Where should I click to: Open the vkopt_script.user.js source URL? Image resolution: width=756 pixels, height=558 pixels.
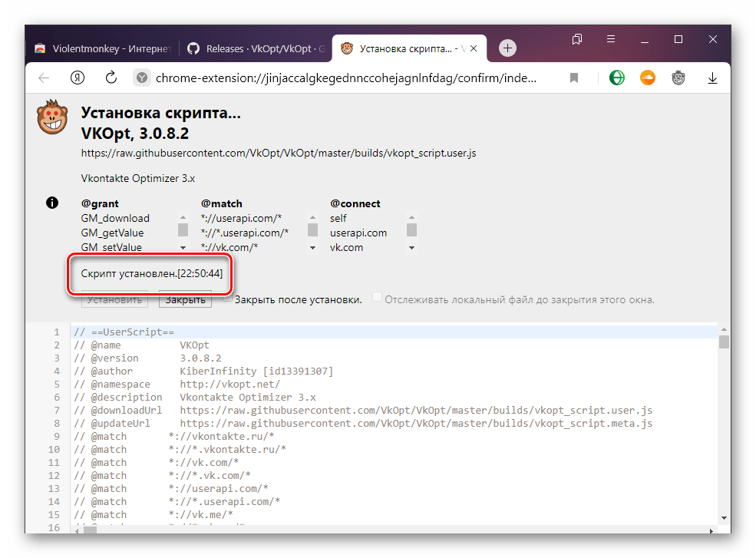point(278,153)
